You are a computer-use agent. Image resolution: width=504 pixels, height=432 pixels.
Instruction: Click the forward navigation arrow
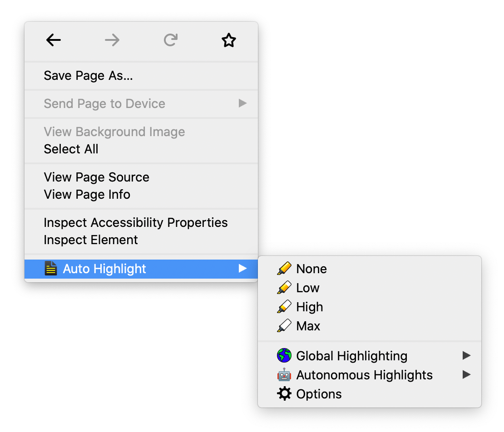pos(112,40)
